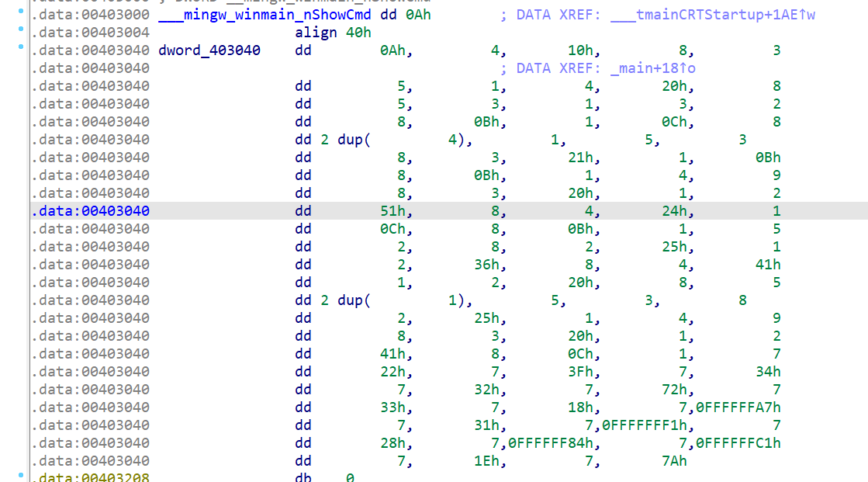Select the value 21h
868x482 pixels.
pyautogui.click(x=580, y=158)
